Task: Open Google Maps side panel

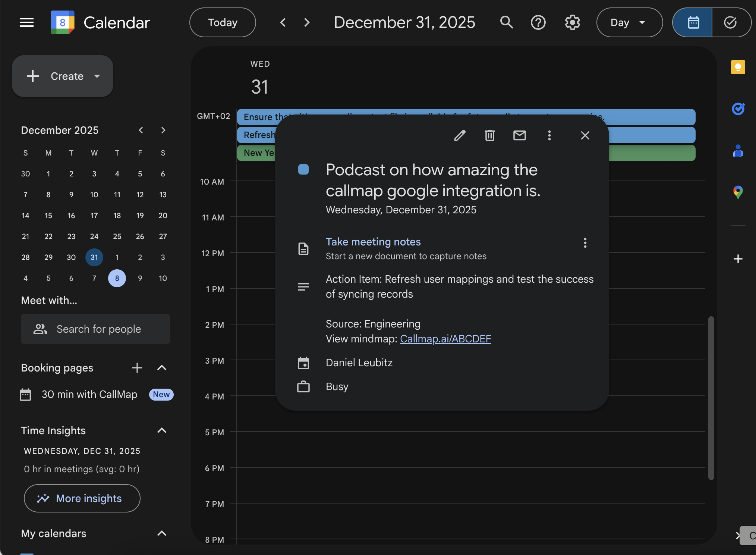Action: (738, 192)
